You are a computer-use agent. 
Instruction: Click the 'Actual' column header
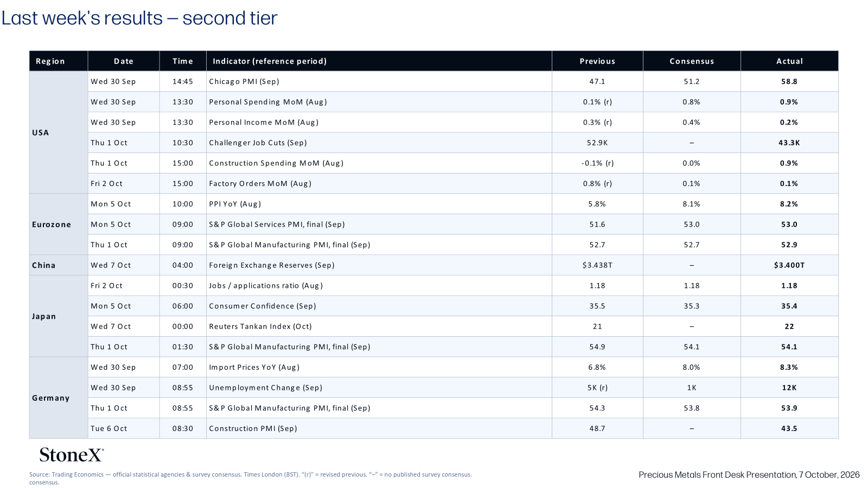[x=789, y=61]
